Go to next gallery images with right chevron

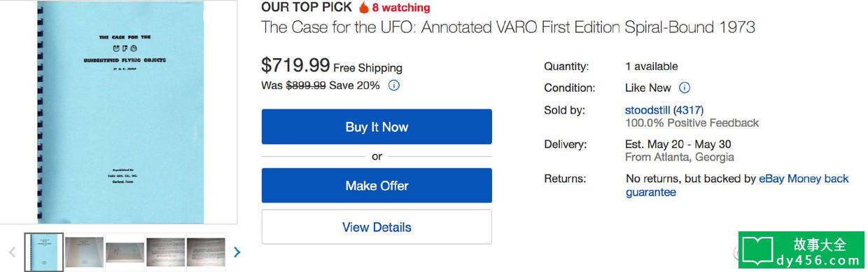point(237,252)
